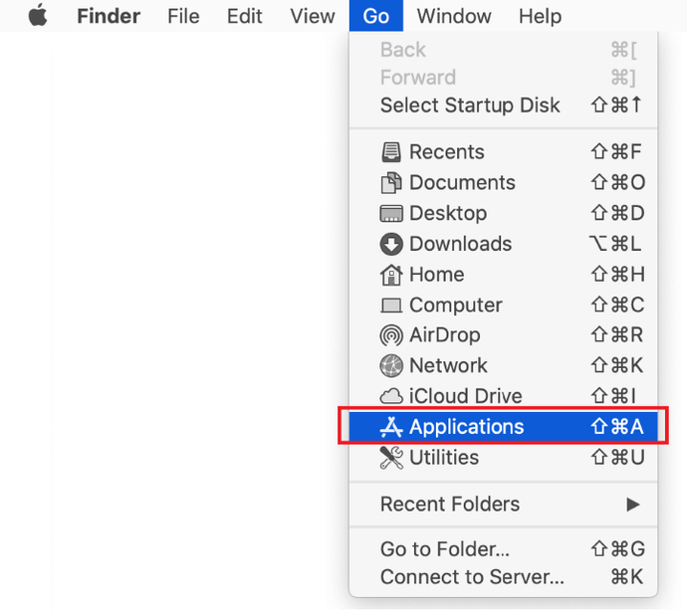Select Go to Folder… menu item
The width and height of the screenshot is (687, 616).
(445, 549)
